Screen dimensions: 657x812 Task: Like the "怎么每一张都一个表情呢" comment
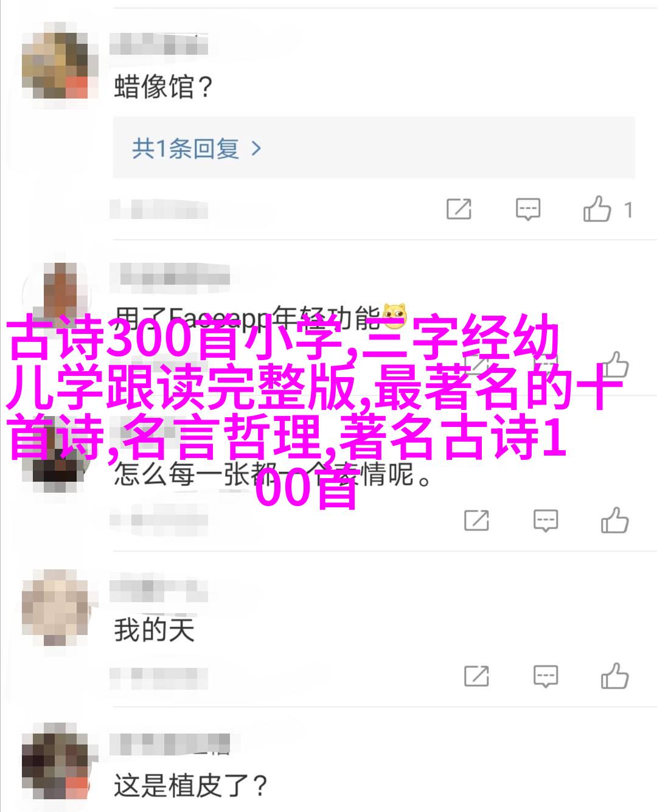pos(614,521)
